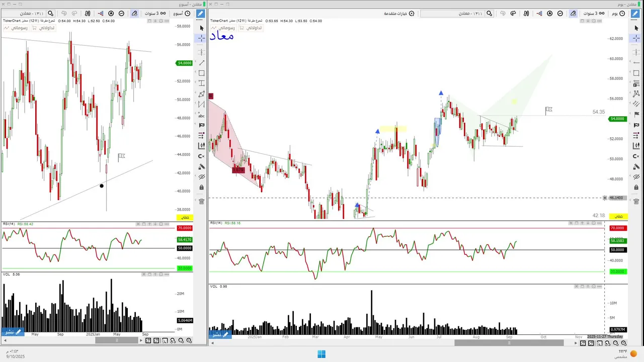Select the arrow pointer tool in daily chart toolbar

coord(636,28)
